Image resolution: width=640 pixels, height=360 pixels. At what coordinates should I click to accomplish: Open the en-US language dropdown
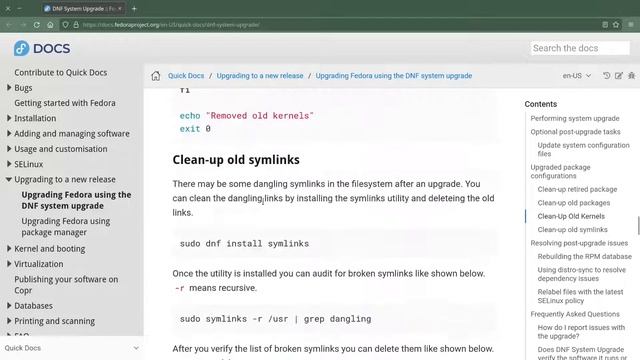(577, 76)
